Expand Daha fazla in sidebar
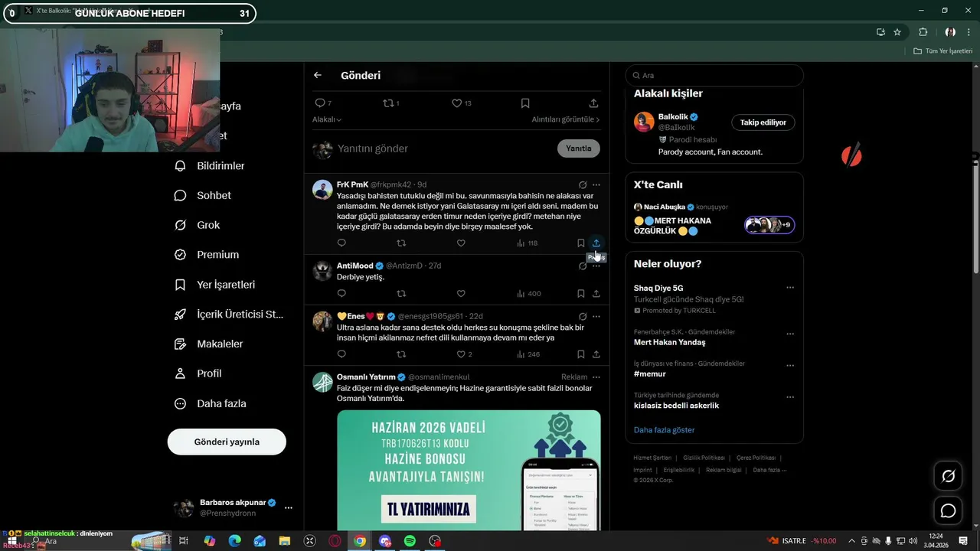The height and width of the screenshot is (551, 980). click(211, 403)
